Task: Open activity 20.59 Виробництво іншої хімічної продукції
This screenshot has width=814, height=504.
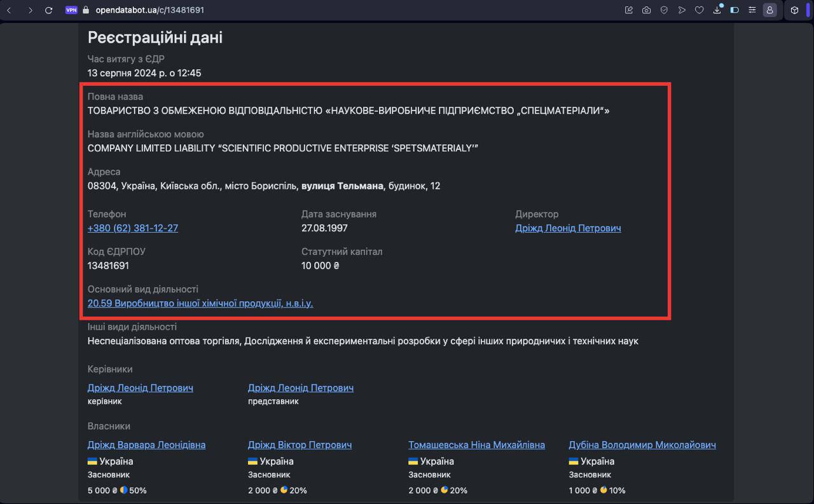Action: (x=200, y=303)
